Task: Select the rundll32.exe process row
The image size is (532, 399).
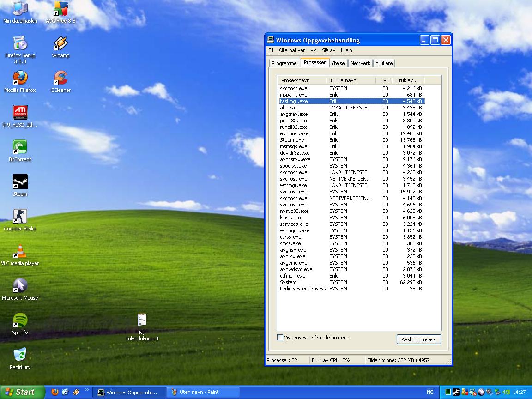Action: click(351, 127)
